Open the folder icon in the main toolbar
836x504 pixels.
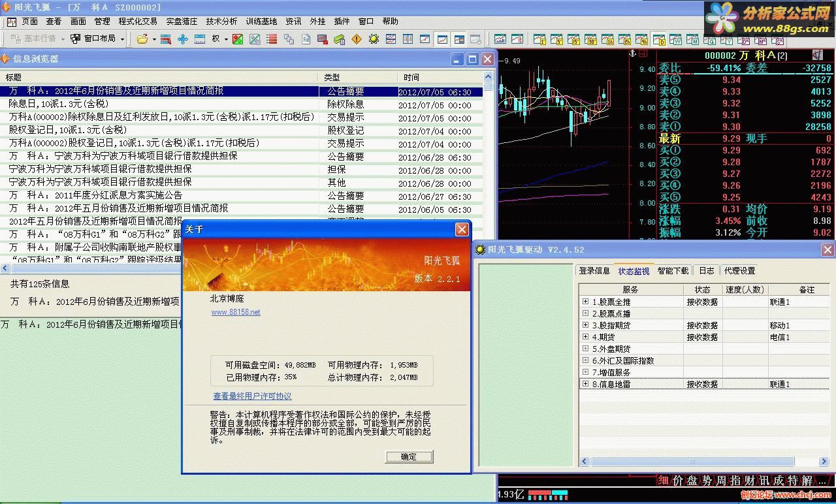coord(143,39)
